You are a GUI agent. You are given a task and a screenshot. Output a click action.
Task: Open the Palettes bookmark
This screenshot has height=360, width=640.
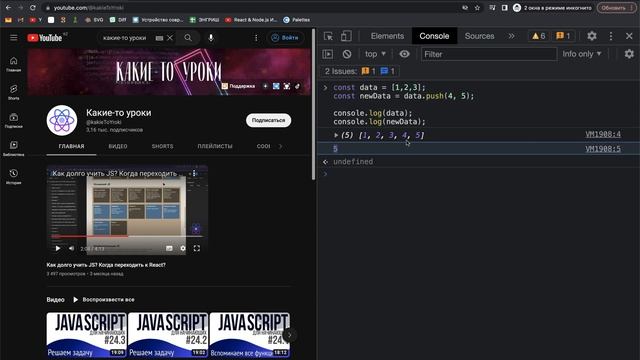point(297,20)
